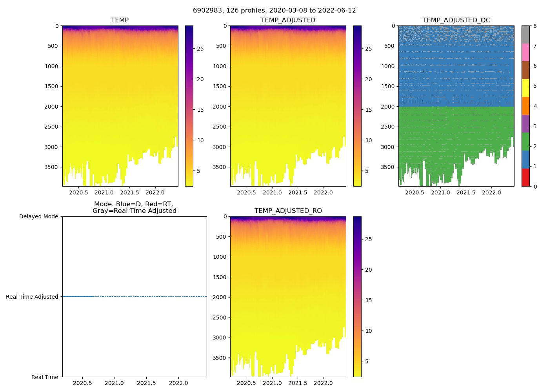Click the "Delayed Mode" y-axis label

click(38, 217)
